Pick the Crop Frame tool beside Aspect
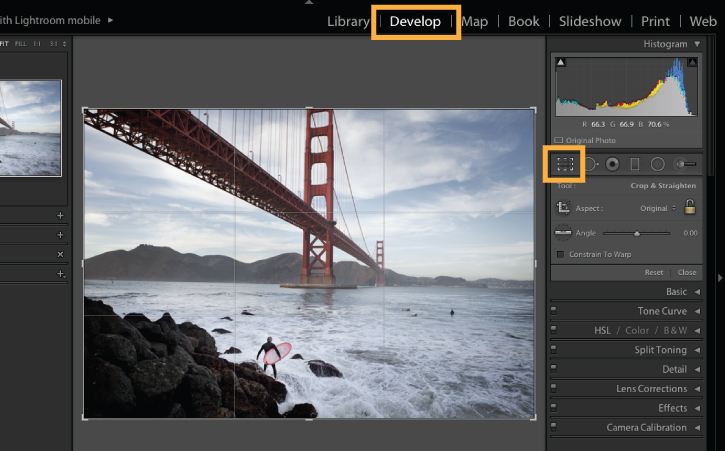Image resolution: width=725 pixels, height=451 pixels. (563, 208)
